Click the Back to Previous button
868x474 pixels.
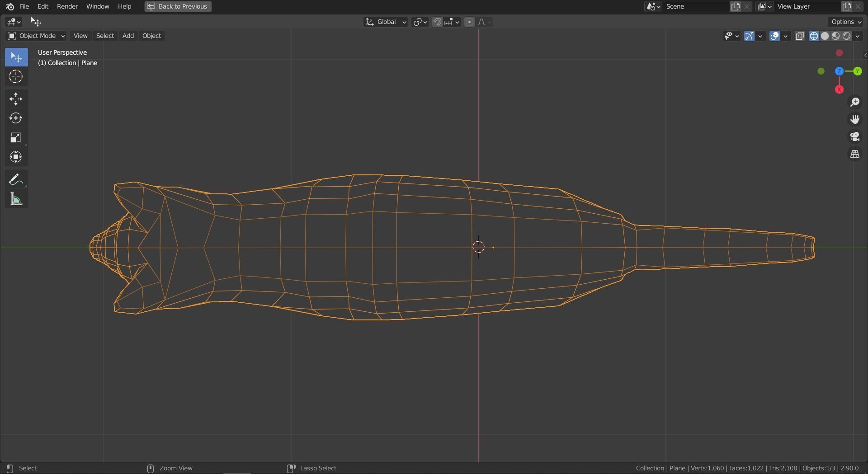pyautogui.click(x=178, y=6)
